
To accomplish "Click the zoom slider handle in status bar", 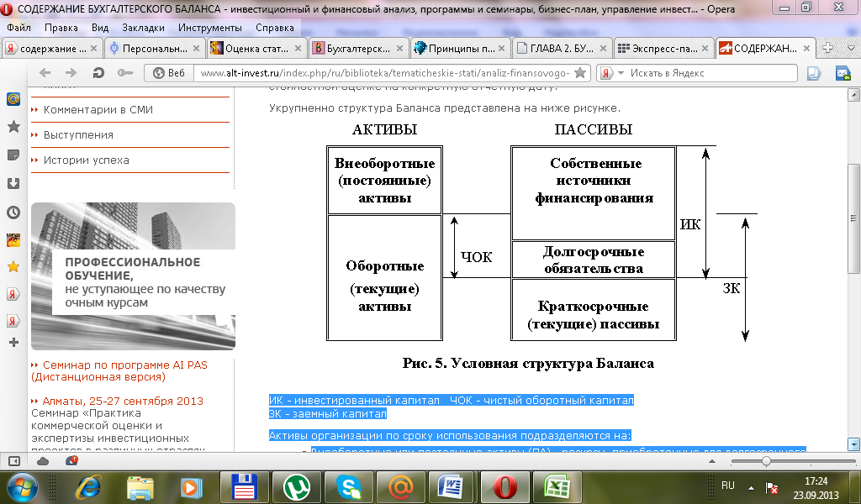I will point(766,461).
